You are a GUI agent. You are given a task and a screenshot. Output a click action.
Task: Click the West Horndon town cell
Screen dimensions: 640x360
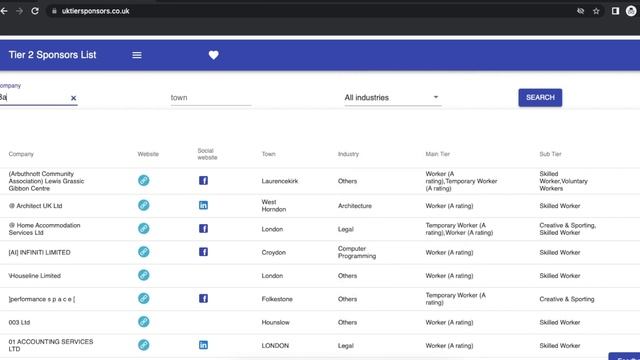[x=274, y=206]
